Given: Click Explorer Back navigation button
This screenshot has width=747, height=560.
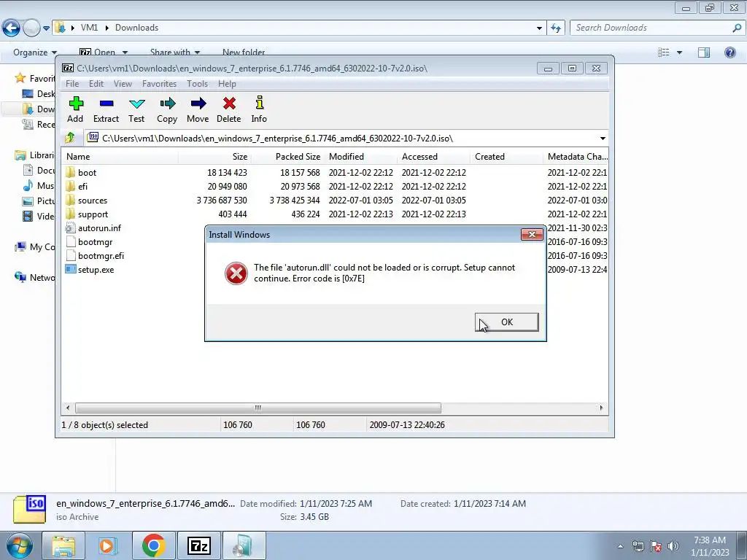Looking at the screenshot, I should (12, 28).
